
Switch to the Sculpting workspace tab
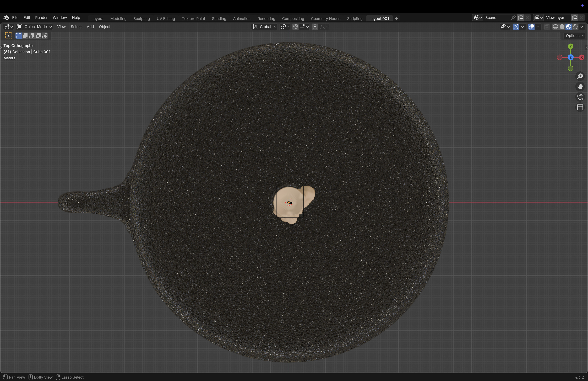pos(141,19)
